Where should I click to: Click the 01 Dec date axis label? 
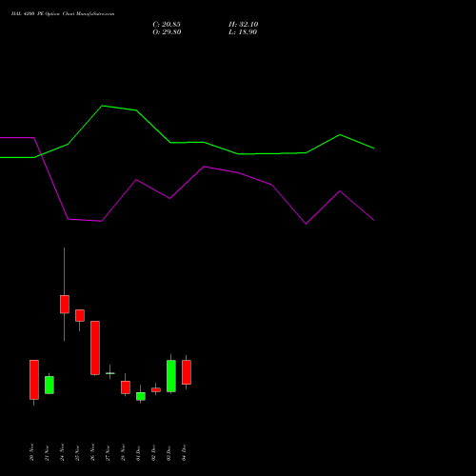138,452
